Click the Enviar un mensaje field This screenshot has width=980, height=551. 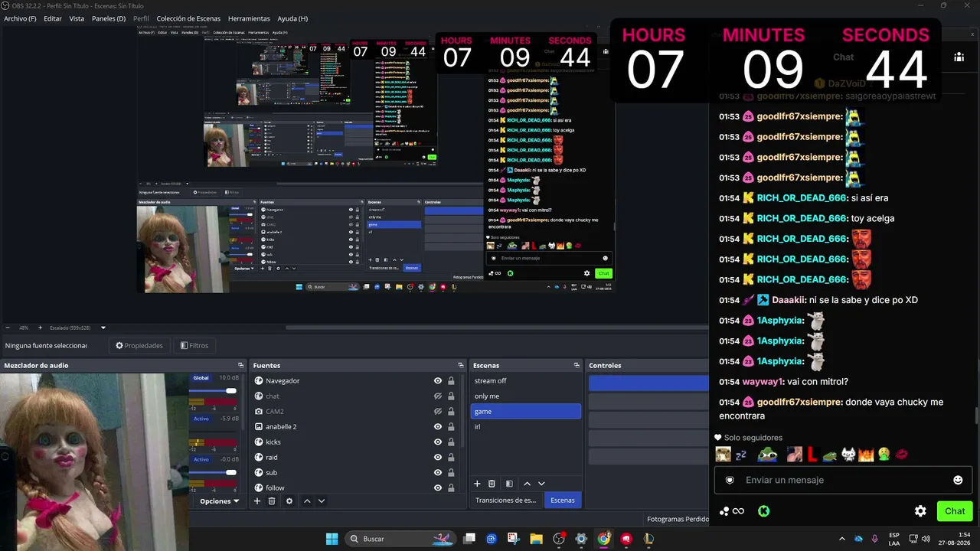click(x=842, y=480)
